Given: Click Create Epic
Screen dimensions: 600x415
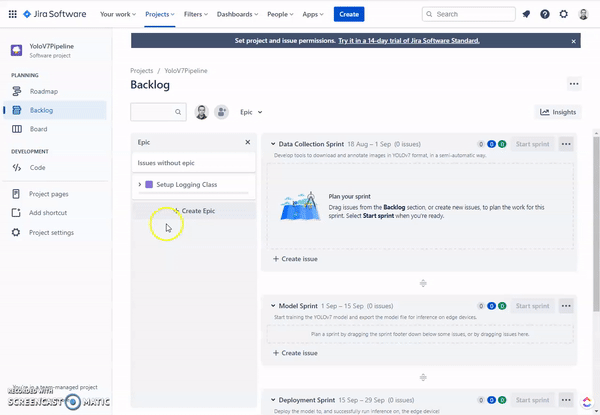Looking at the screenshot, I should (x=193, y=211).
